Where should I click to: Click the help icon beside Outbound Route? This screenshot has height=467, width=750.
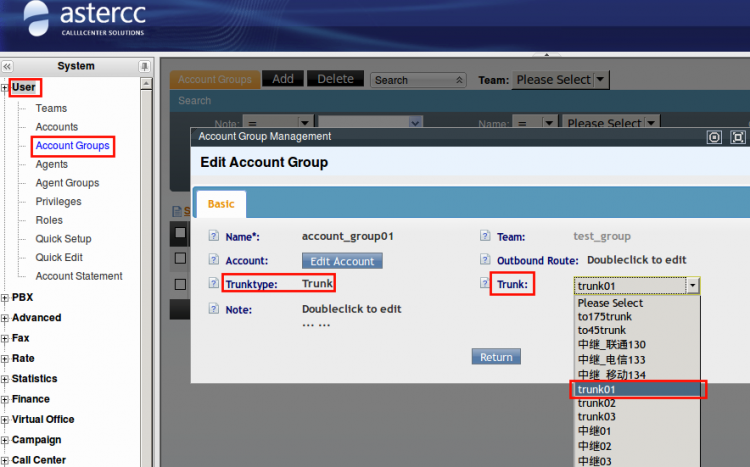(485, 260)
